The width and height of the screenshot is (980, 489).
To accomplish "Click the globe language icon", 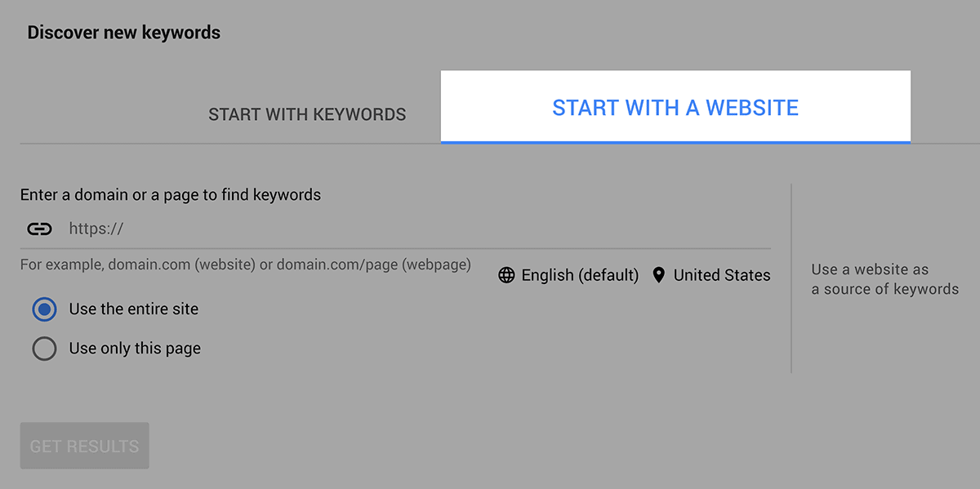I will 506,275.
